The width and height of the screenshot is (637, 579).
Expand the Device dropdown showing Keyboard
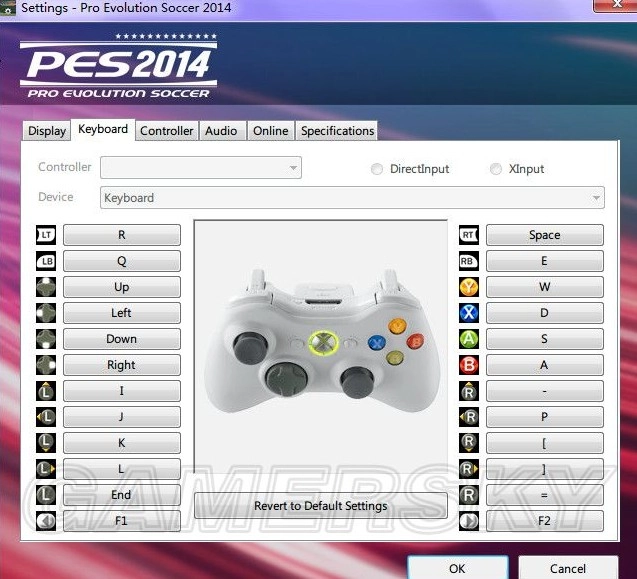pos(353,198)
